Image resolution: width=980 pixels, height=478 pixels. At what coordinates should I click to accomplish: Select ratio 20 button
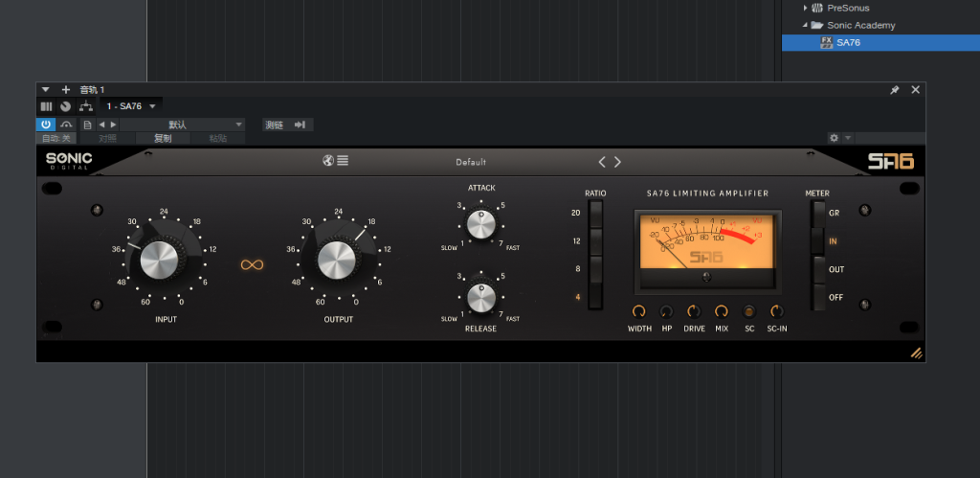click(595, 214)
